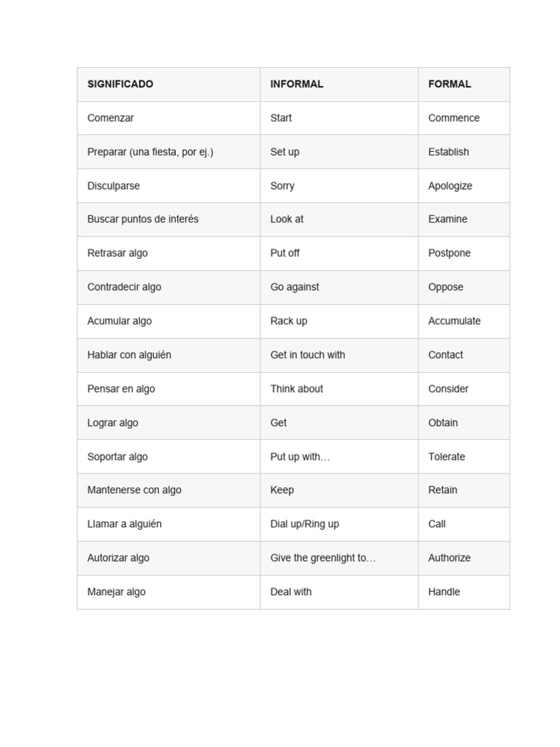Click the Get in touch with cell
The image size is (560, 747).
pyautogui.click(x=339, y=355)
